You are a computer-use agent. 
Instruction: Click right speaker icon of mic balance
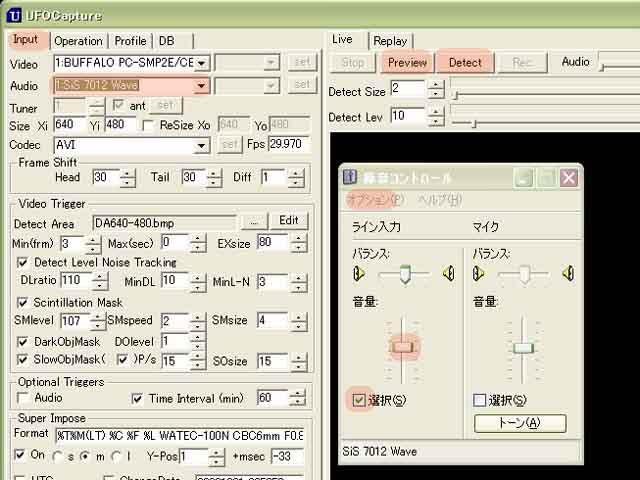(569, 273)
